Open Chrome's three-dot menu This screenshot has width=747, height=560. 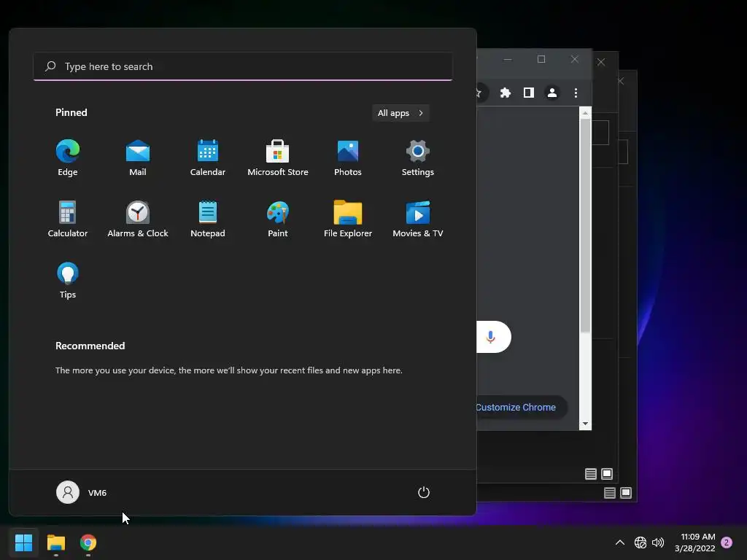click(x=576, y=93)
